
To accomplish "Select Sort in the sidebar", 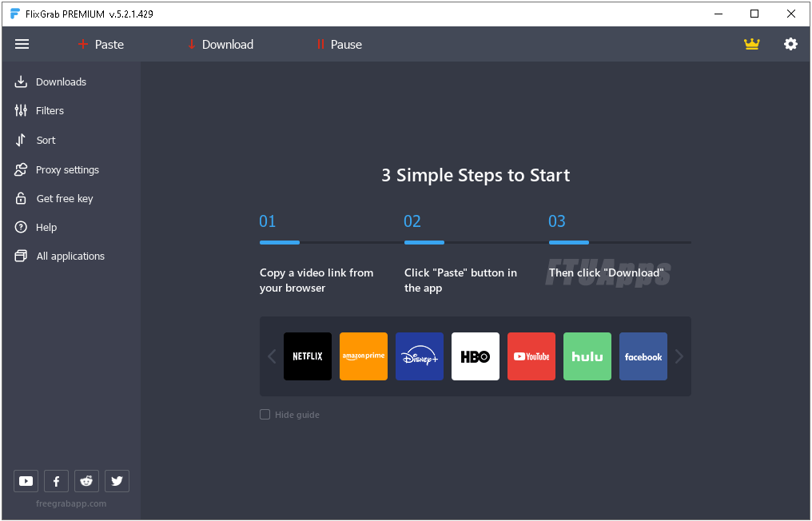I will [35, 140].
